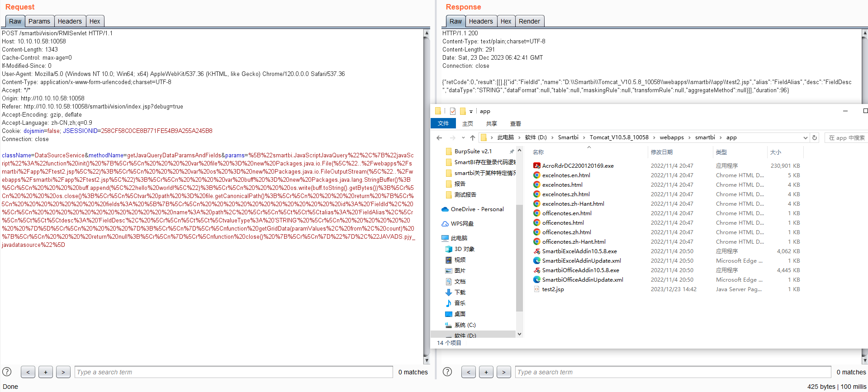Viewport: 868px width, 392px height.
Task: Select Response Raw tab
Action: (x=455, y=21)
